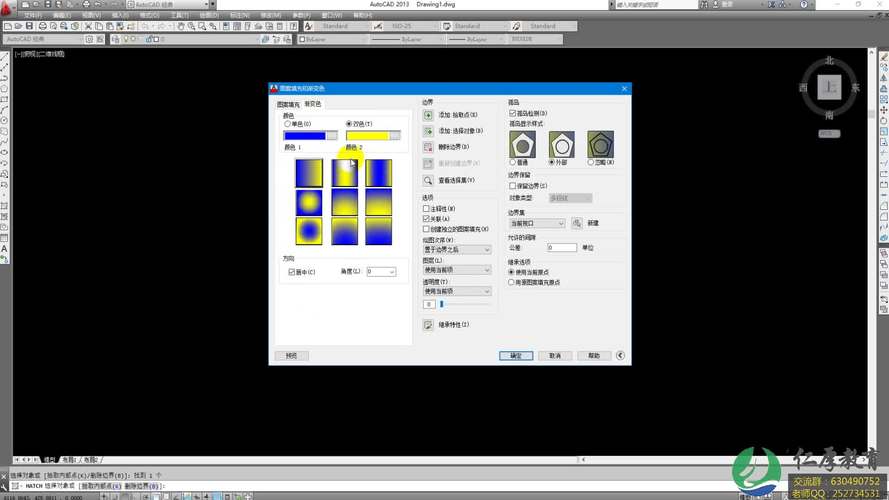
Task: Enable the 注释性 (annotative) checkbox
Action: (x=427, y=208)
